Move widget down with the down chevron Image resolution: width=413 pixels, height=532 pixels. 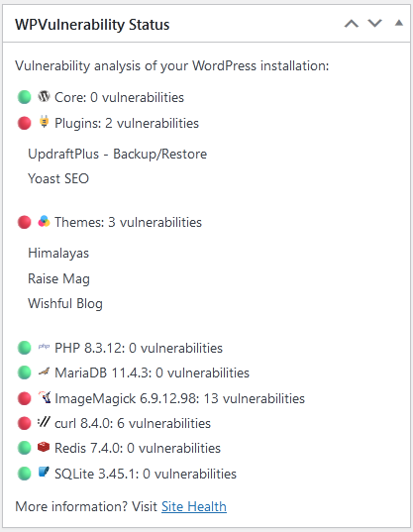(x=375, y=23)
